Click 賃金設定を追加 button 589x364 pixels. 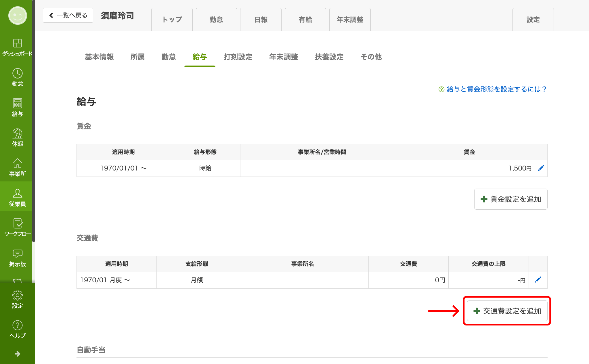pos(510,199)
